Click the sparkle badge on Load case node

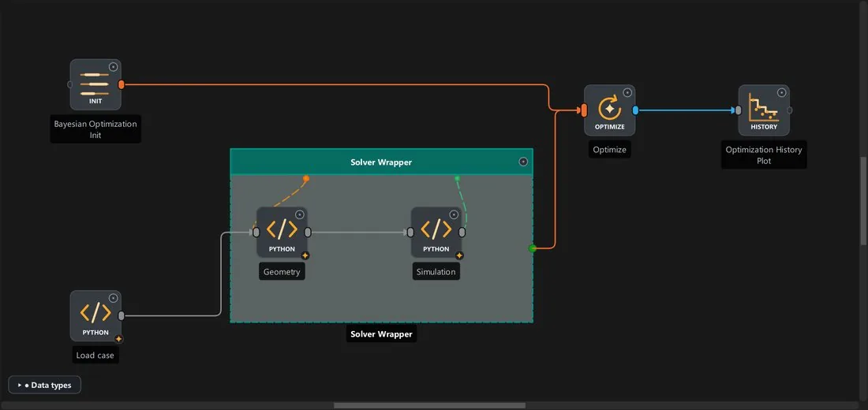118,339
